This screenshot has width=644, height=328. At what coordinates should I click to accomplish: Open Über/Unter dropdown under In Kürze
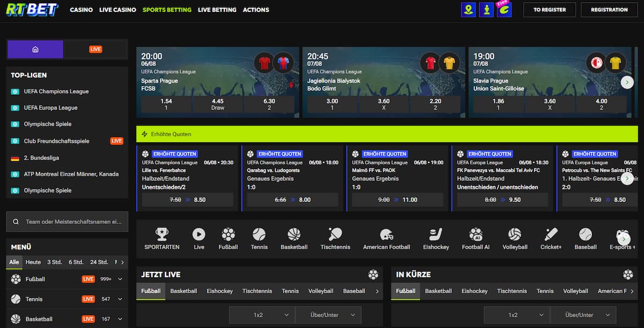pyautogui.click(x=583, y=315)
